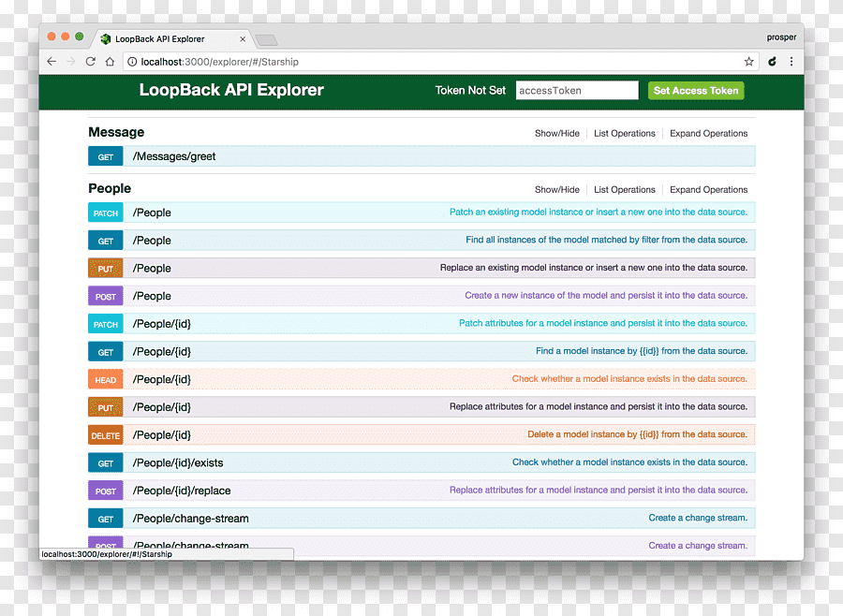The width and height of the screenshot is (843, 616).
Task: Click the browser back arrow
Action: click(52, 61)
